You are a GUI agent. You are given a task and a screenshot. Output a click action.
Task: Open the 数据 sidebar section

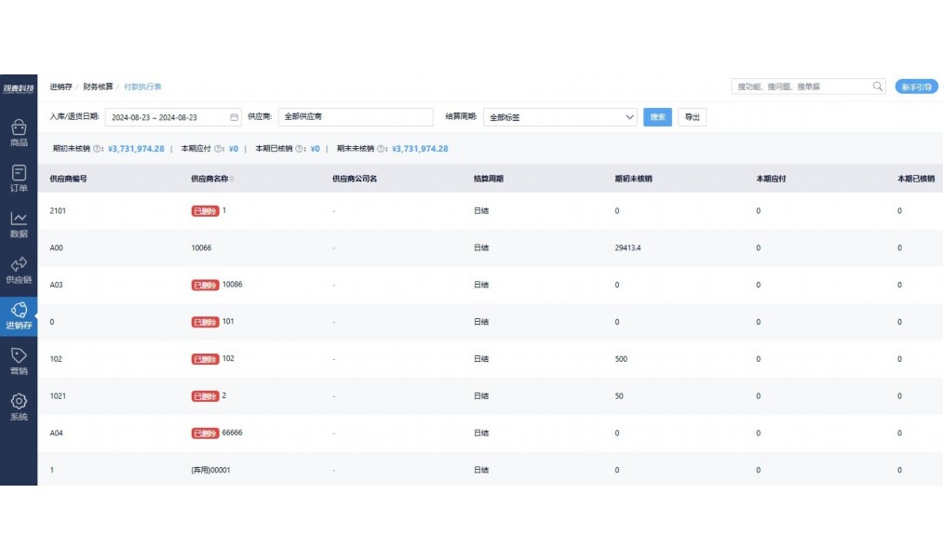(19, 224)
